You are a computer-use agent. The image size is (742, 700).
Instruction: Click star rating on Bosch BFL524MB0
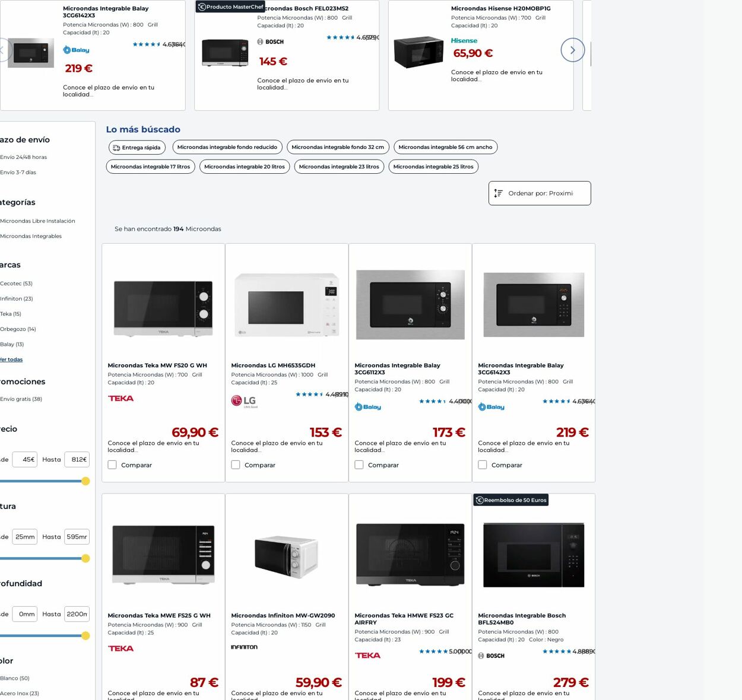(x=556, y=651)
